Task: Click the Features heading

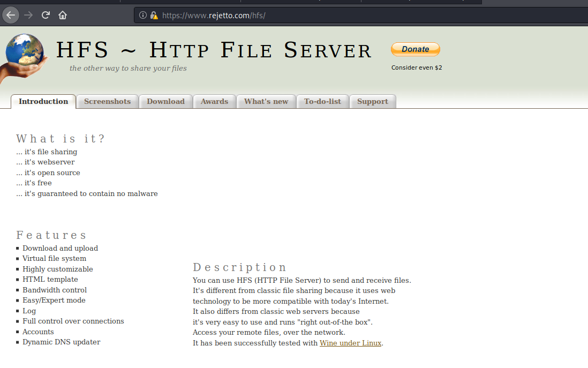Action: [51, 235]
